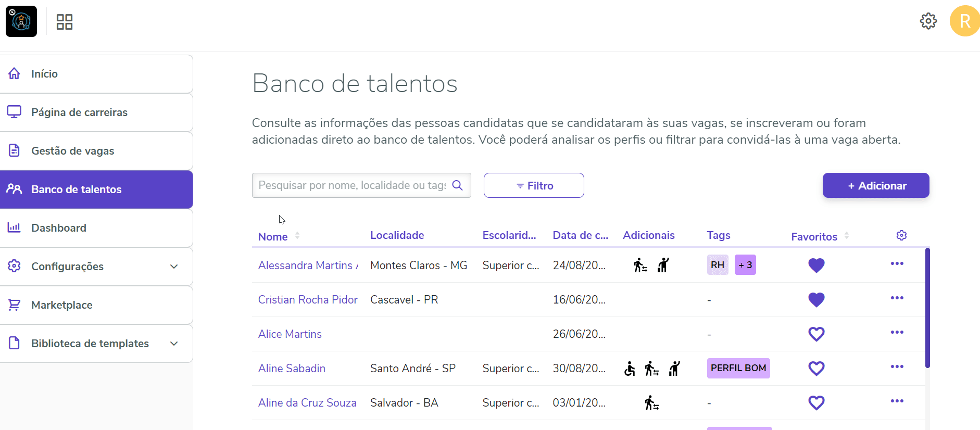Show the +3 additional tags badge
Image resolution: width=980 pixels, height=430 pixels.
pos(745,265)
